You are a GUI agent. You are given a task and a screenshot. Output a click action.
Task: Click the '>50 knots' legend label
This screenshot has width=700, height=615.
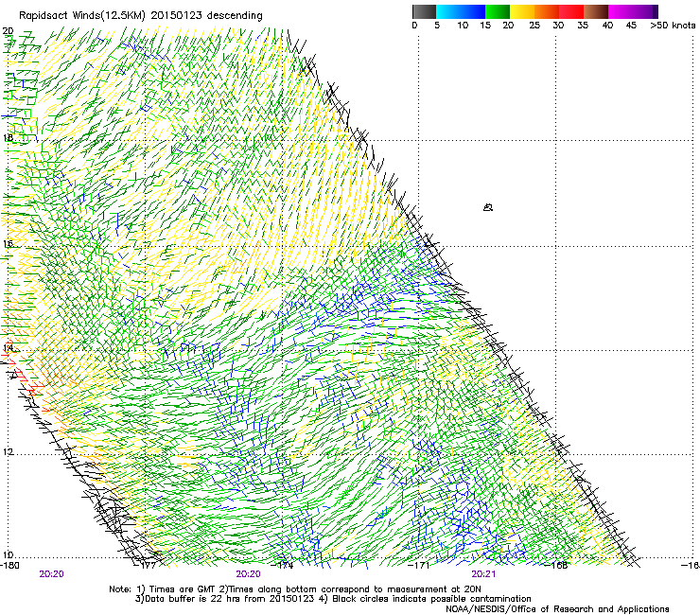click(673, 26)
